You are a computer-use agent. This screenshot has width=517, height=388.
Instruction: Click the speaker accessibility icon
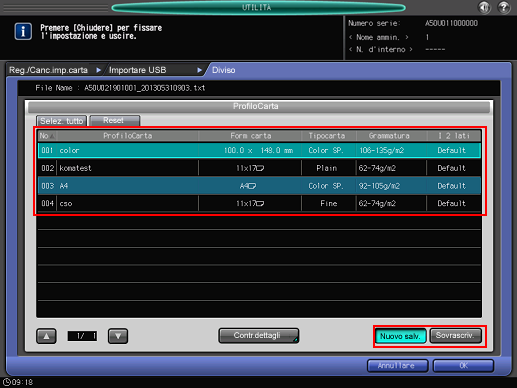coord(485,7)
